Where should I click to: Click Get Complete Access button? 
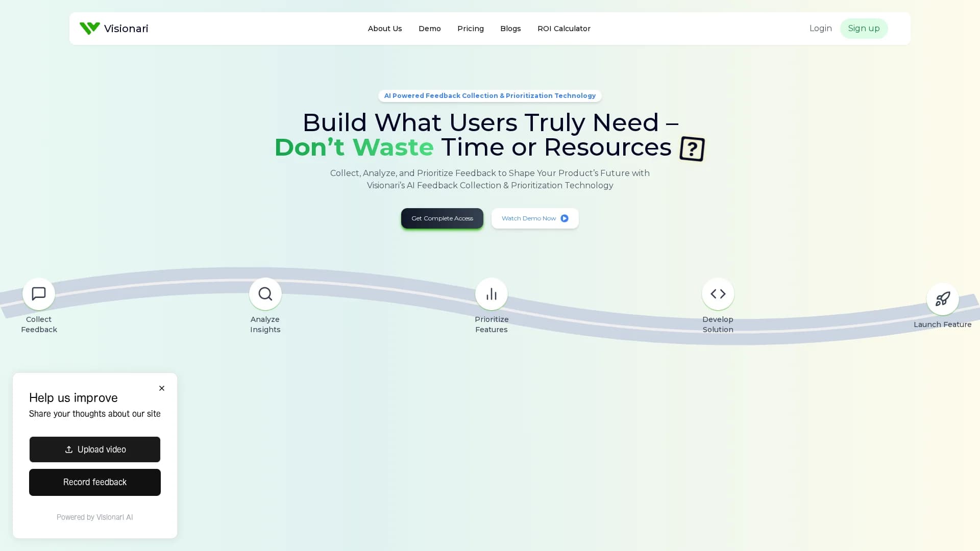coord(442,218)
